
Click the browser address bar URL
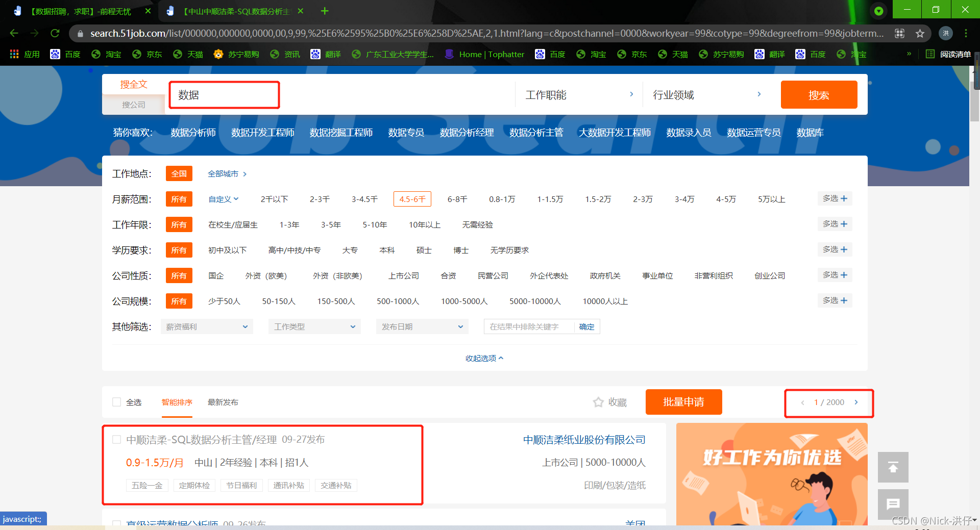tap(487, 34)
